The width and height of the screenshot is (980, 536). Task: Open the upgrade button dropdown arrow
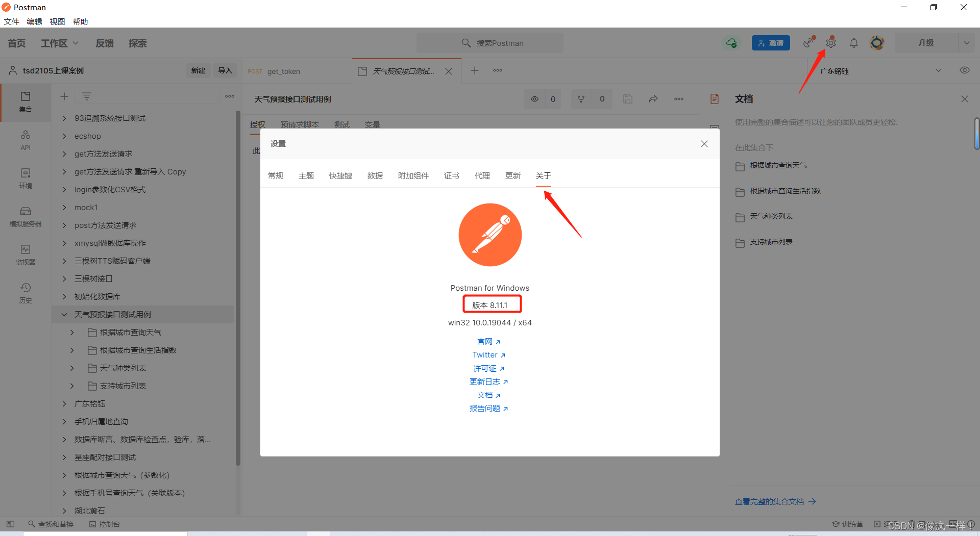pyautogui.click(x=966, y=43)
